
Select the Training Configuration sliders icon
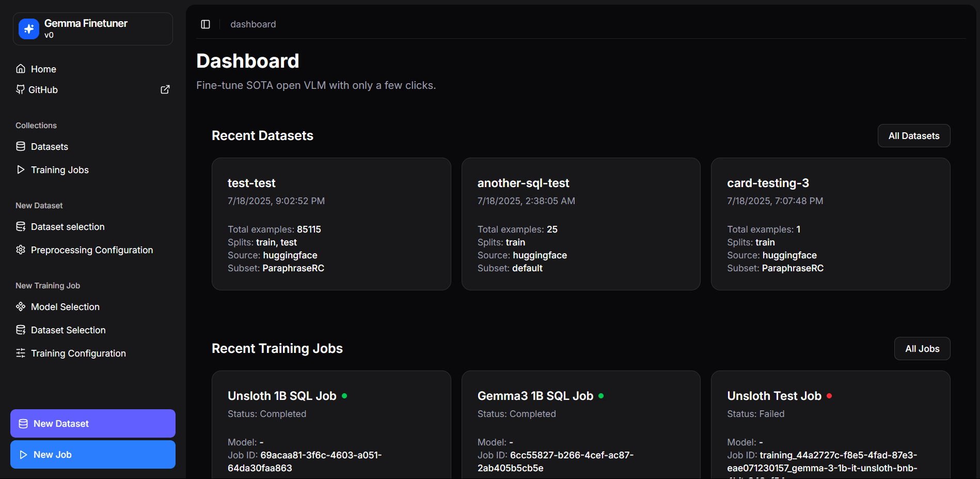[x=20, y=353]
